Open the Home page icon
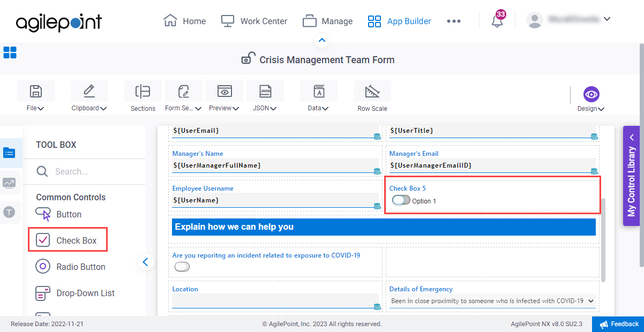This screenshot has height=332, width=644. click(170, 21)
